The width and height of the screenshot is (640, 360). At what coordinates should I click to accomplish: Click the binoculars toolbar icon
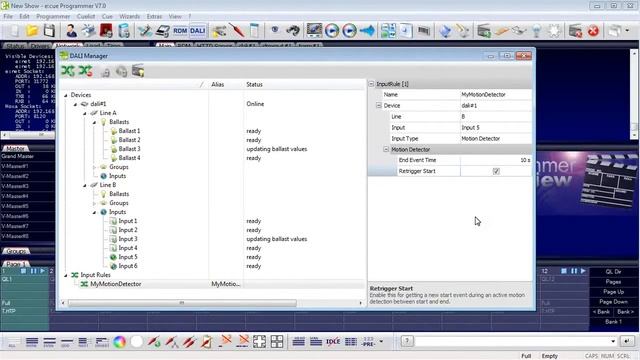point(292,31)
